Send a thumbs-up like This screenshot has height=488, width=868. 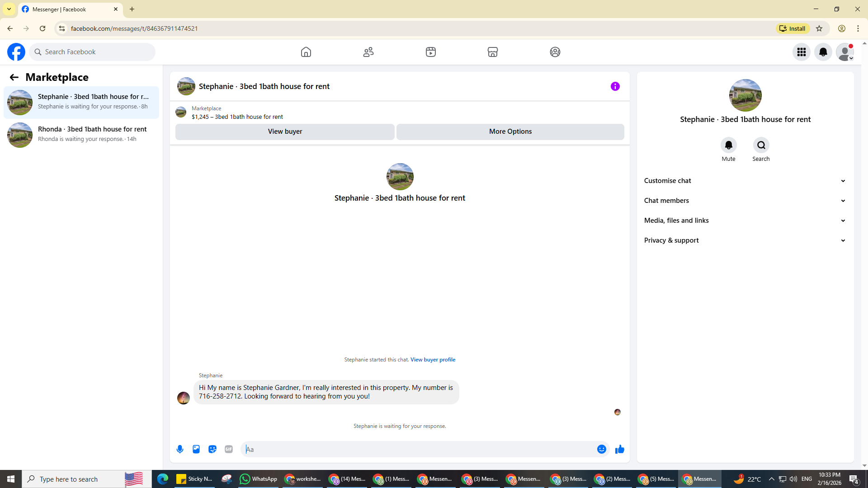(x=619, y=449)
